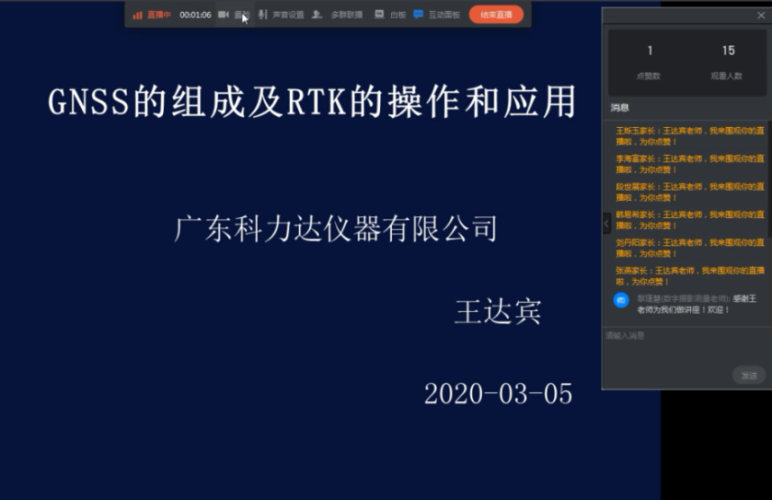Click the 直播中 status text
The height and width of the screenshot is (500, 772).
click(159, 15)
